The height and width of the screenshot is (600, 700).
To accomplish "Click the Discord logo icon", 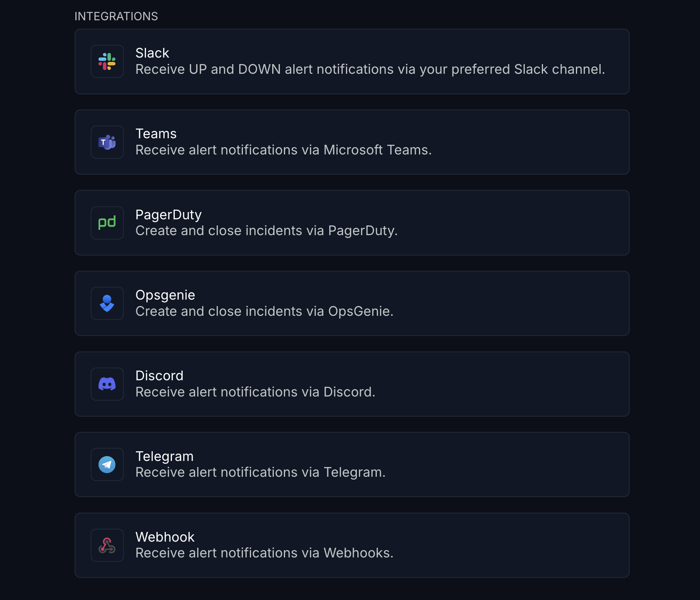I will 107,384.
